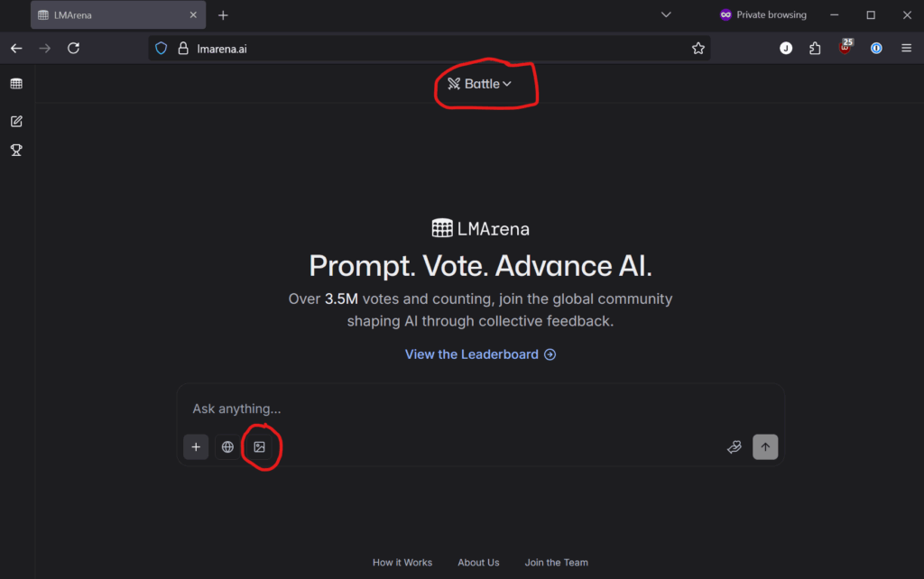Bookmark this page with the star icon
Screen dimensions: 924x579
[x=698, y=48]
